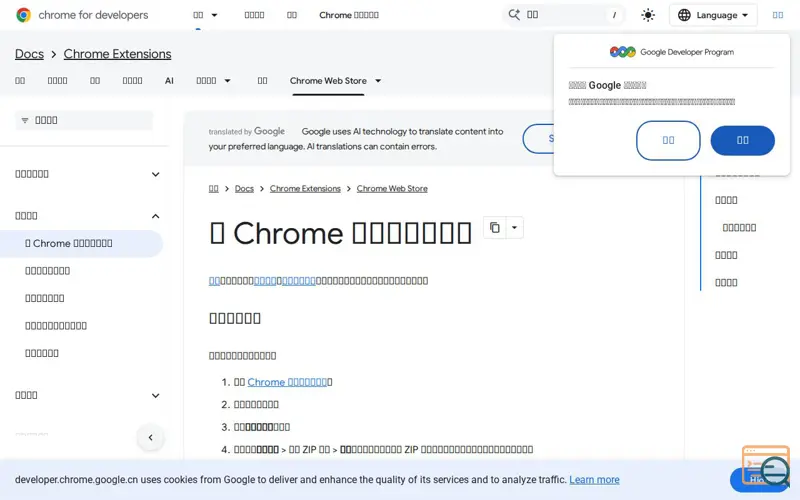Click the Docs breadcrumb in page header
The image size is (800, 500).
coord(29,54)
